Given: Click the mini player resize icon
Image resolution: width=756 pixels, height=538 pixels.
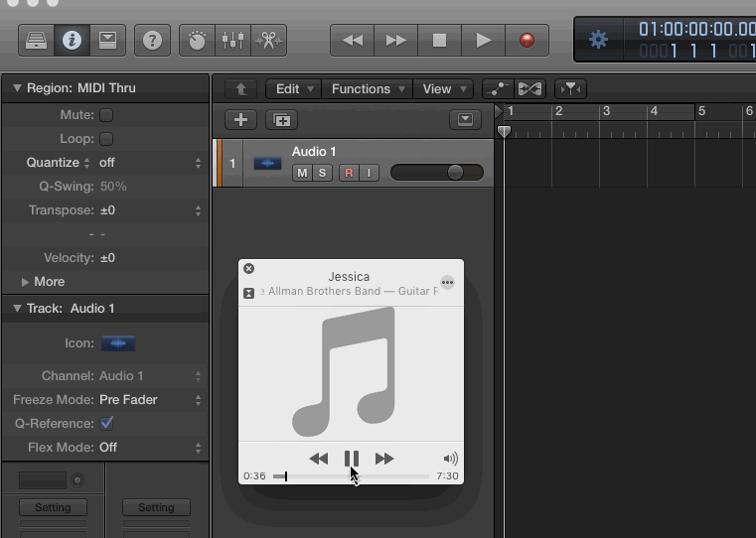Looking at the screenshot, I should point(248,294).
